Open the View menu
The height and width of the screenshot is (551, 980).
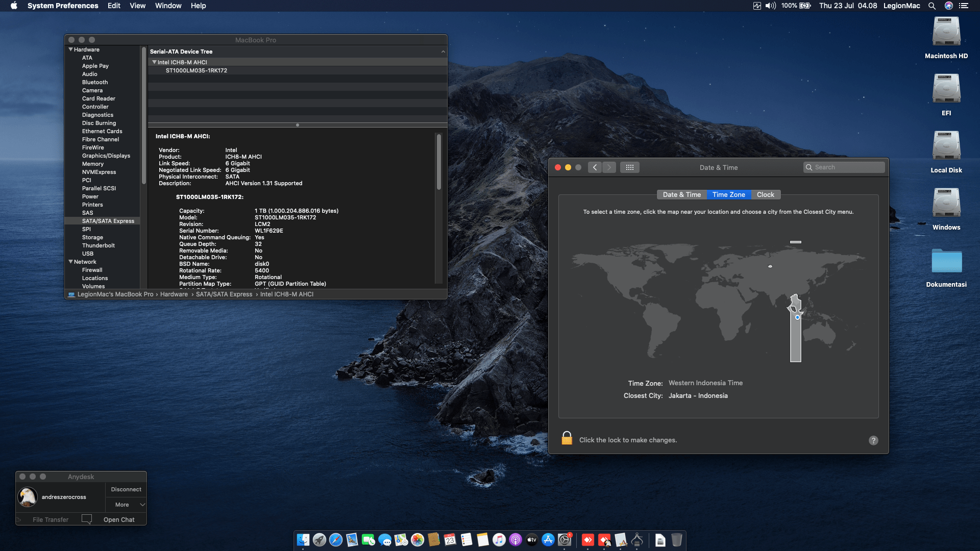point(137,6)
